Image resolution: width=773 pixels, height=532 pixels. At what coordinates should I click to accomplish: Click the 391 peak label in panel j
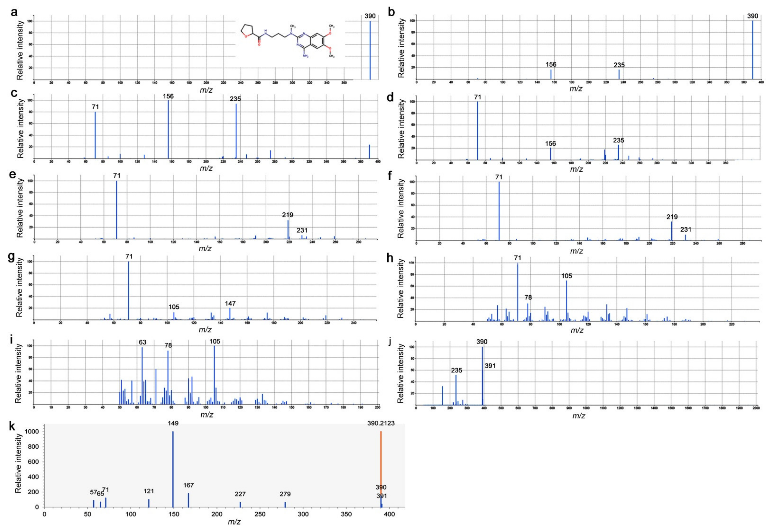[x=490, y=366]
